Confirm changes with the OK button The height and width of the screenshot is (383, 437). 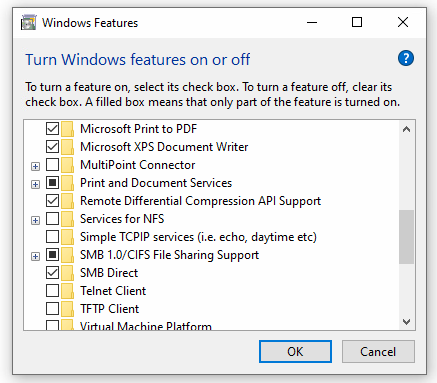tap(295, 351)
